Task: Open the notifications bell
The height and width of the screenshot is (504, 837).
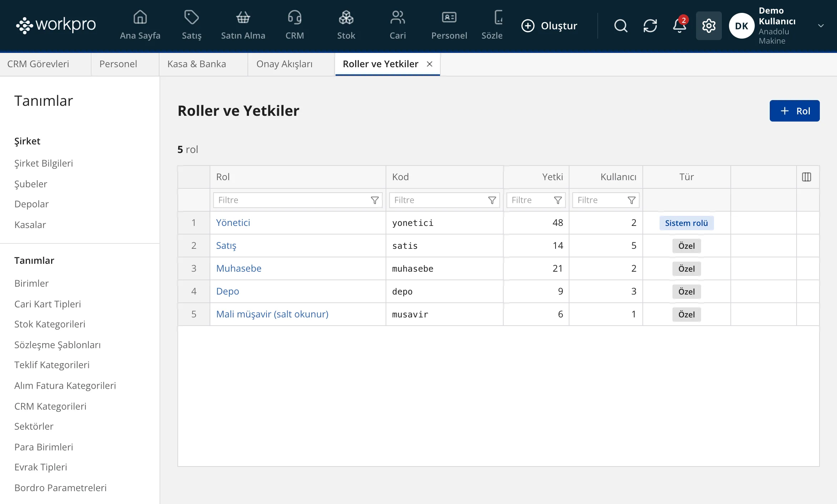Action: (679, 26)
